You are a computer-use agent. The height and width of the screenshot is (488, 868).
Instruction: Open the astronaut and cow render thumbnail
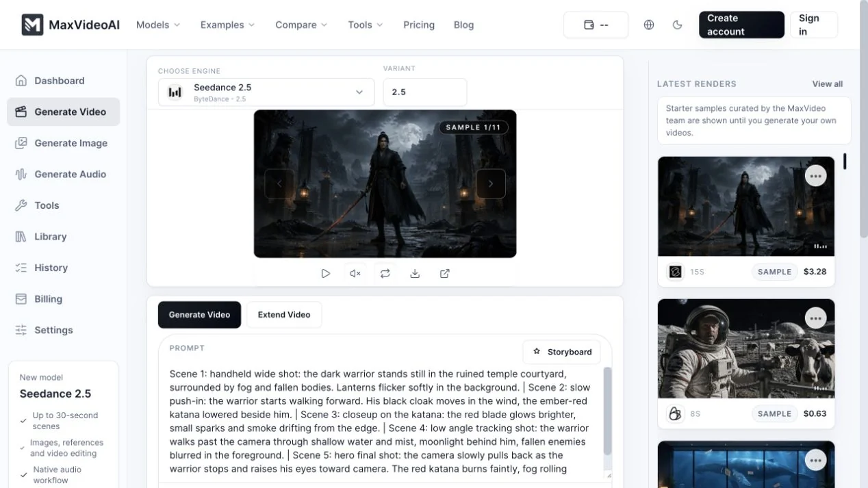point(746,348)
